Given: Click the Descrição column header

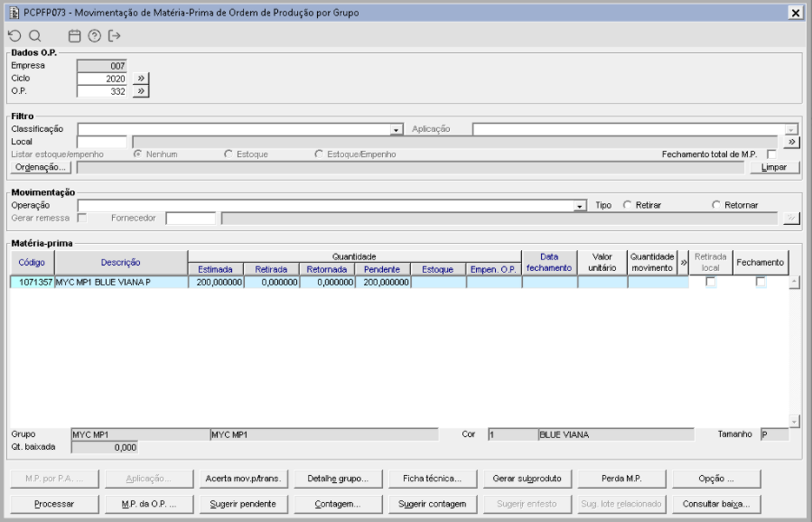Looking at the screenshot, I should click(121, 263).
